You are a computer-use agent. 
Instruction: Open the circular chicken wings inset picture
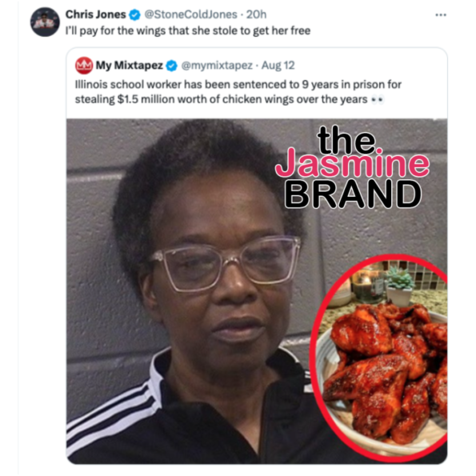(379, 354)
